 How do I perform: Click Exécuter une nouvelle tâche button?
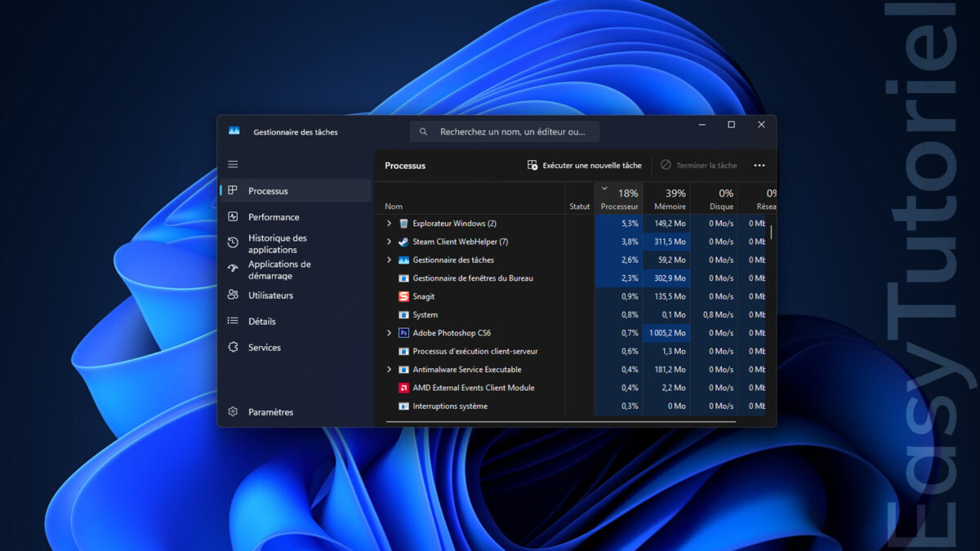[585, 165]
